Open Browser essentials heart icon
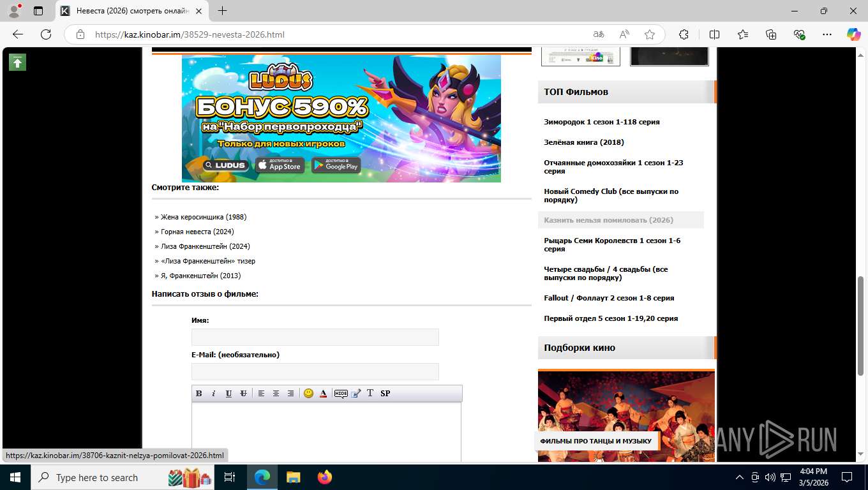 coord(799,34)
